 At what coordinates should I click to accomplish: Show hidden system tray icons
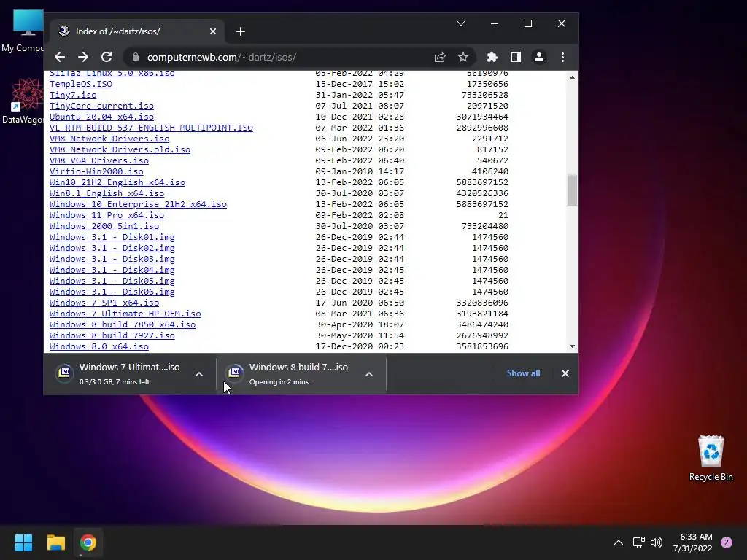click(x=619, y=542)
